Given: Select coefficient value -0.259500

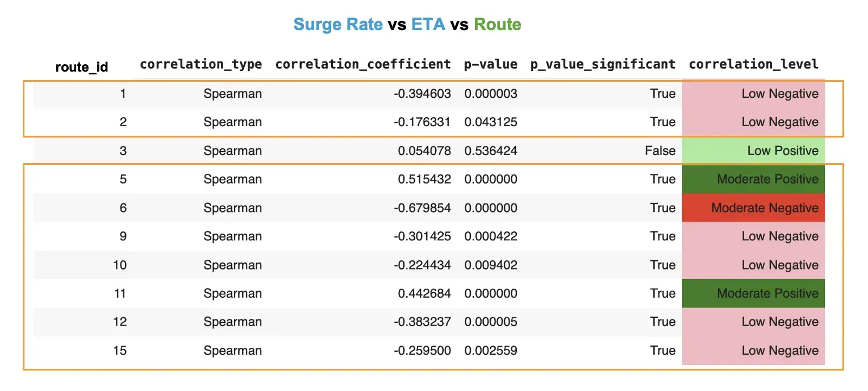Looking at the screenshot, I should (423, 350).
